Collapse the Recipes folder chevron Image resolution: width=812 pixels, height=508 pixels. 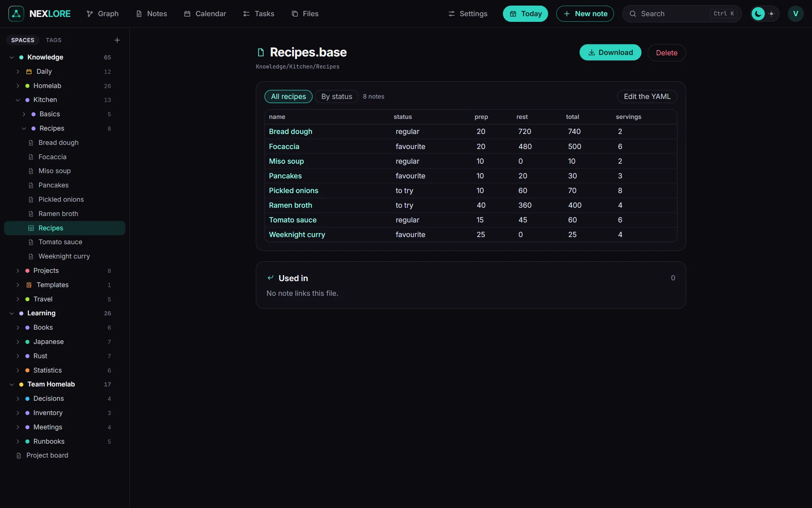pos(24,128)
